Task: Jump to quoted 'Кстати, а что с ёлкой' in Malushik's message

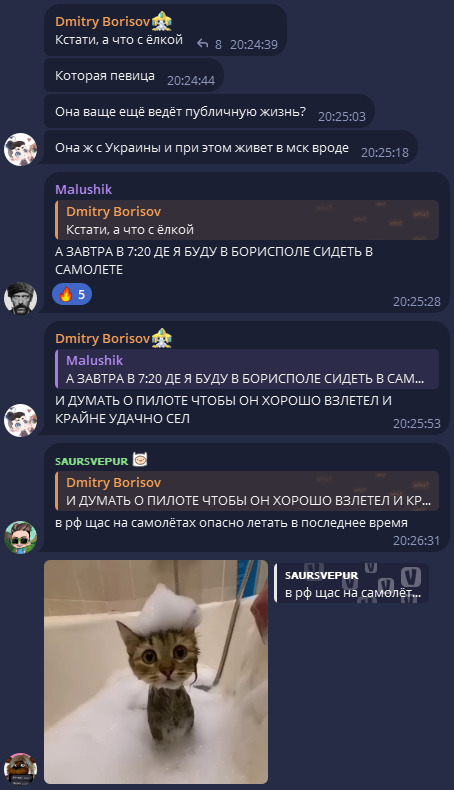Action: point(247,220)
